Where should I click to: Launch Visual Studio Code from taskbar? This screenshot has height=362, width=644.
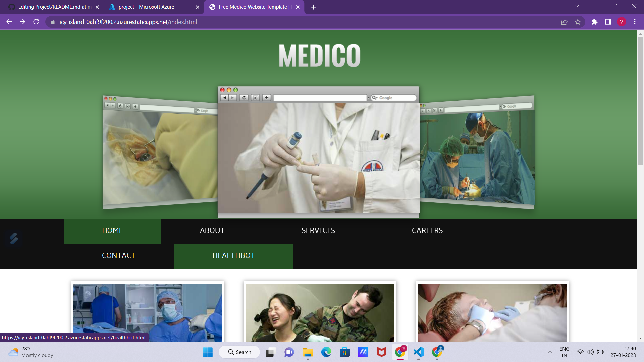418,352
